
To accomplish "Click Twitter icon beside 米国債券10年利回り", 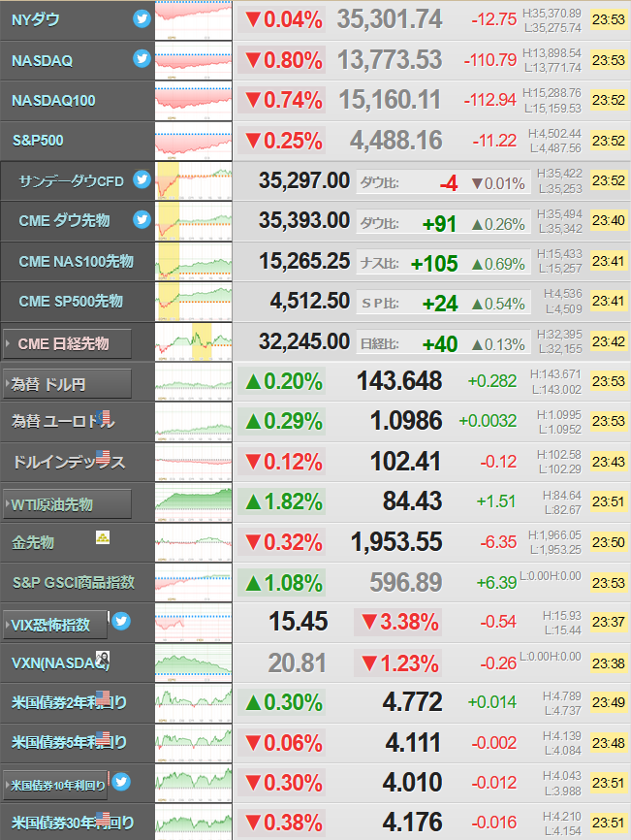I will pyautogui.click(x=121, y=782).
